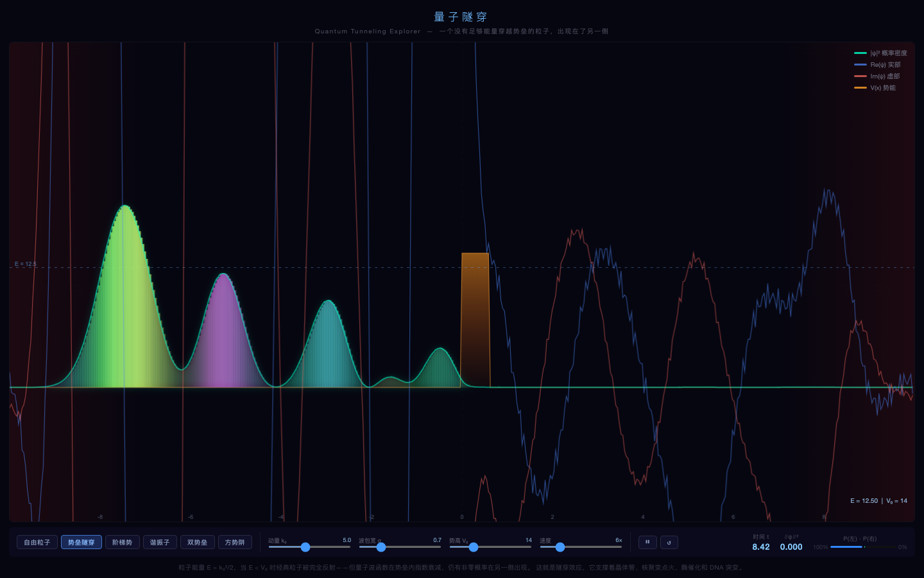Click the tallest green probability peak
Image resolution: width=924 pixels, height=578 pixels.
click(x=125, y=295)
